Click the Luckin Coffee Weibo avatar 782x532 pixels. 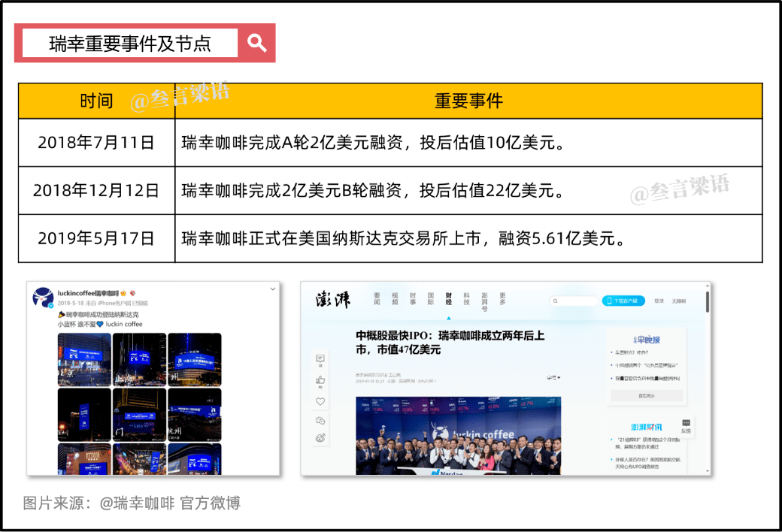point(42,298)
